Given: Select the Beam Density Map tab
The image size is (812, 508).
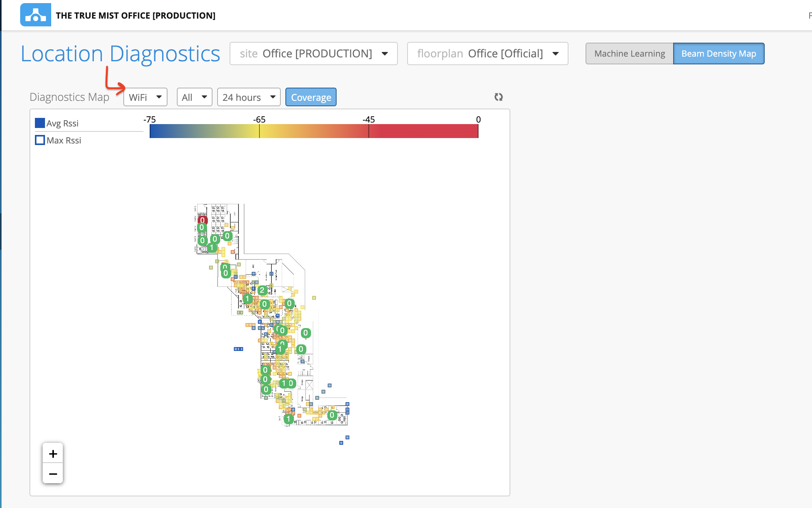Looking at the screenshot, I should [x=718, y=54].
